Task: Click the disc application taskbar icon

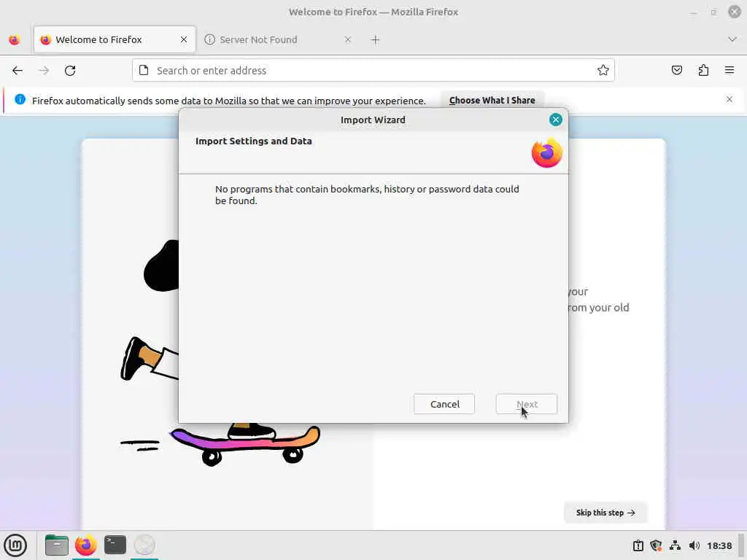Action: click(x=144, y=545)
